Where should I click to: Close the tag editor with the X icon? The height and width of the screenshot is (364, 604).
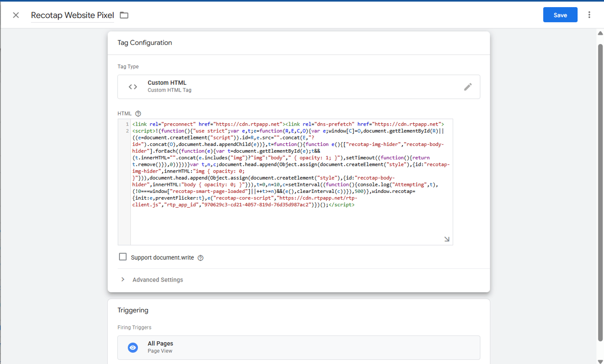(16, 15)
